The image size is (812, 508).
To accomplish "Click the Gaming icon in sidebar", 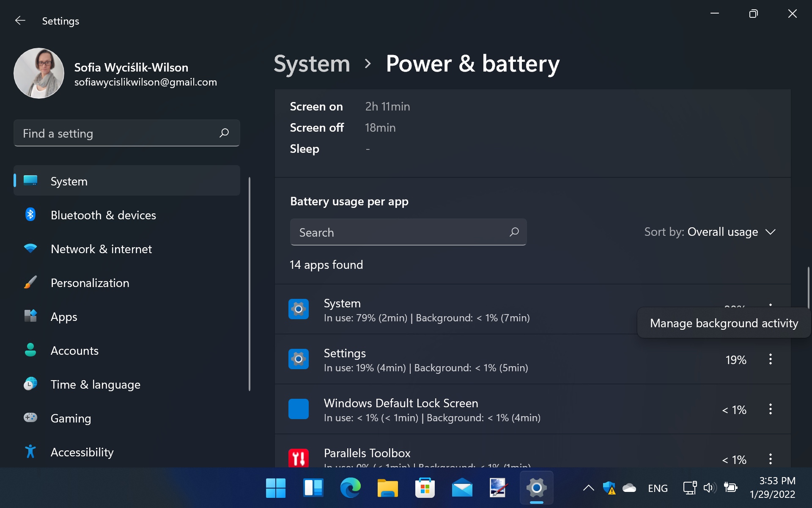I will pyautogui.click(x=30, y=417).
